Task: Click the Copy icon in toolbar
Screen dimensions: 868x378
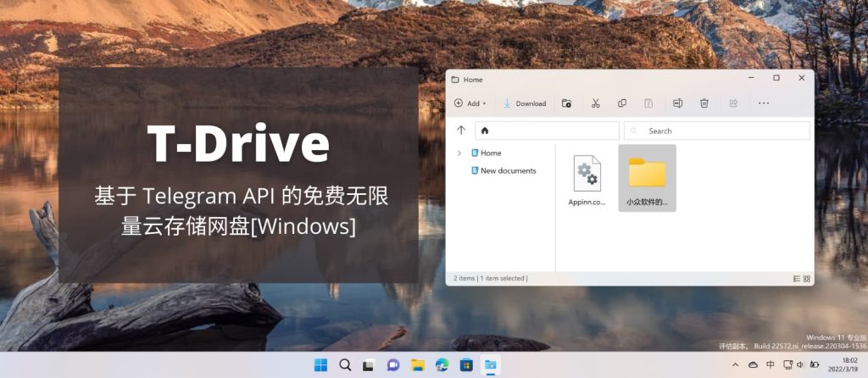Action: [x=622, y=103]
